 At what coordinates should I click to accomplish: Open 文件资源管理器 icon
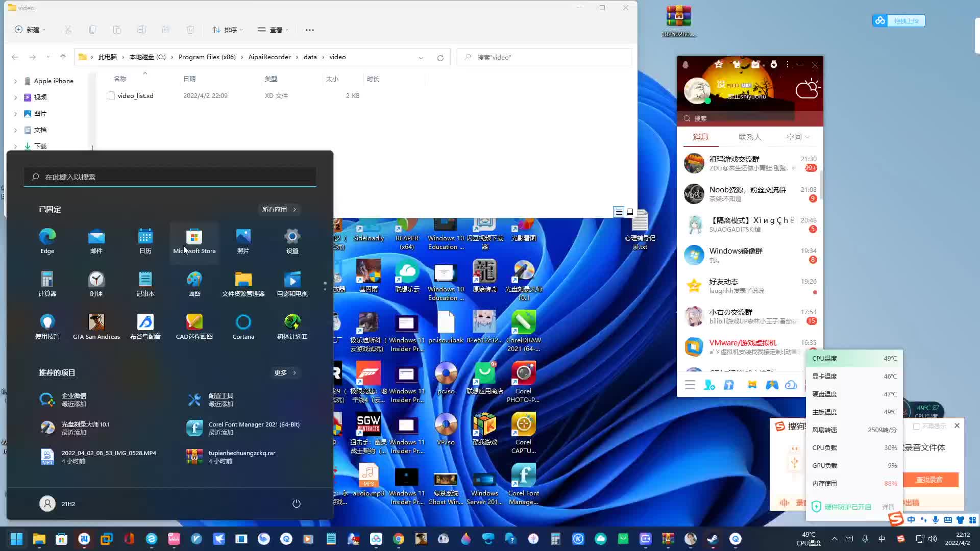click(x=243, y=279)
